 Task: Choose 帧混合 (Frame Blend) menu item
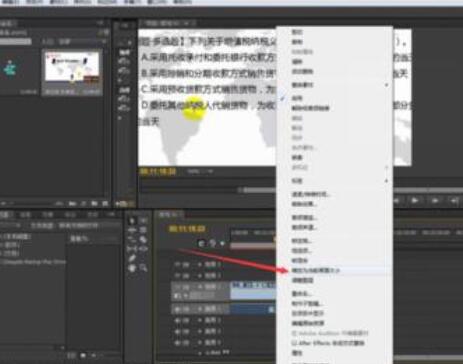[300, 260]
